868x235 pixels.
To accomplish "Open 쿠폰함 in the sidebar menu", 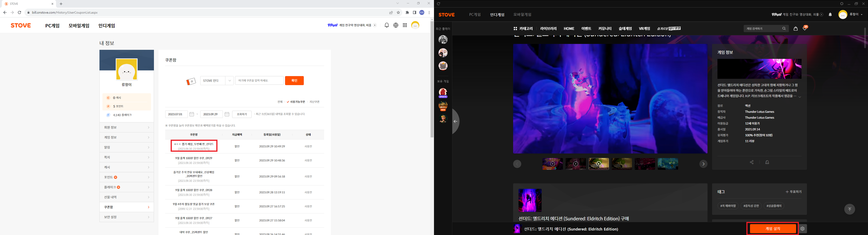I will coord(126,207).
